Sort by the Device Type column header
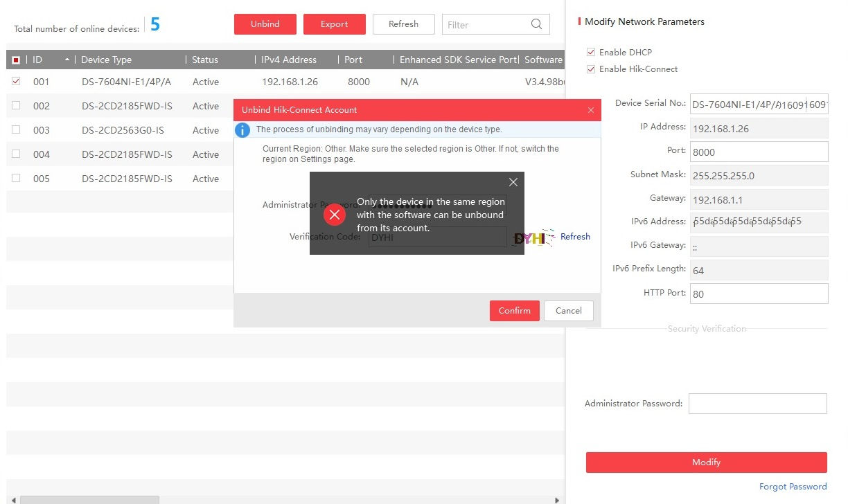The width and height of the screenshot is (848, 504). pyautogui.click(x=106, y=60)
